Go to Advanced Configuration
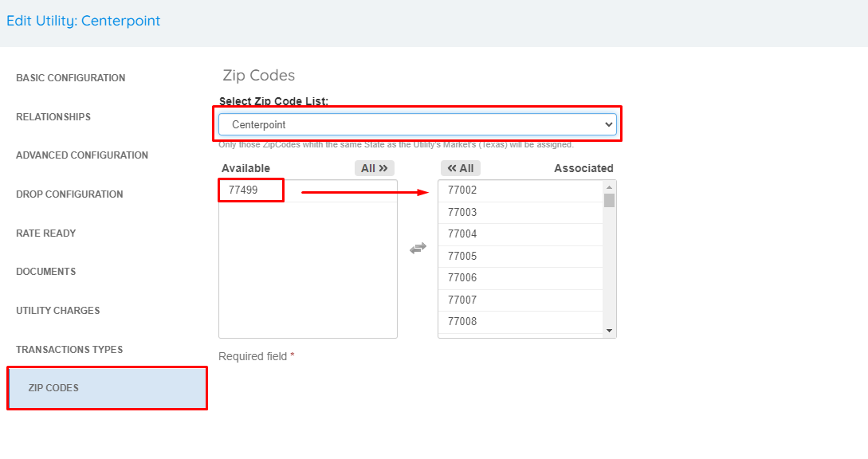868x459 pixels. [x=82, y=155]
